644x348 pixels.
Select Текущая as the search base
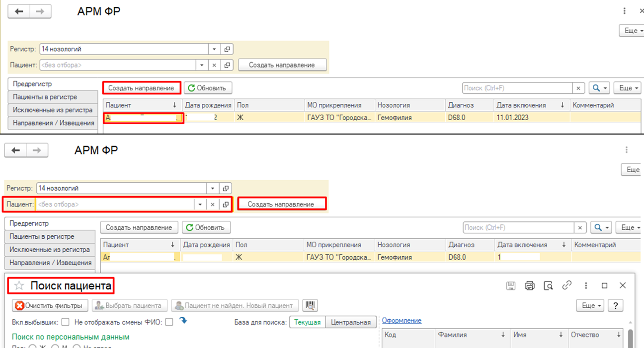click(x=307, y=322)
